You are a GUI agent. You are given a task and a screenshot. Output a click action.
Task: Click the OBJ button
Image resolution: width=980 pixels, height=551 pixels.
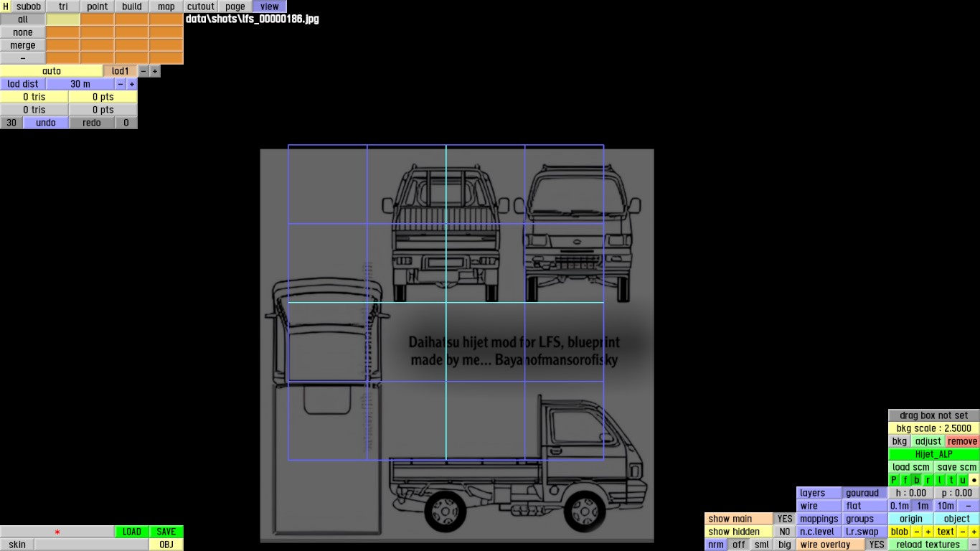point(166,545)
